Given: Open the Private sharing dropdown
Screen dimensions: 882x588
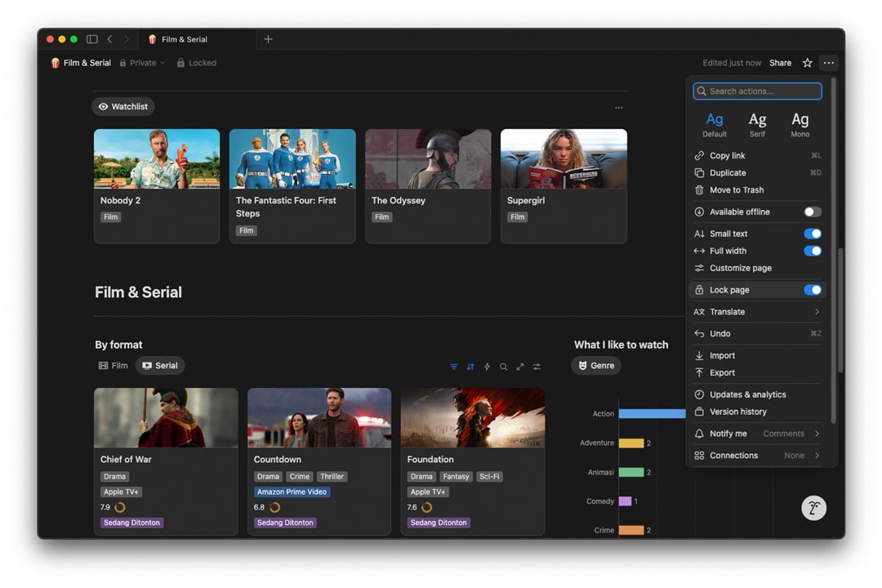Looking at the screenshot, I should pyautogui.click(x=142, y=63).
